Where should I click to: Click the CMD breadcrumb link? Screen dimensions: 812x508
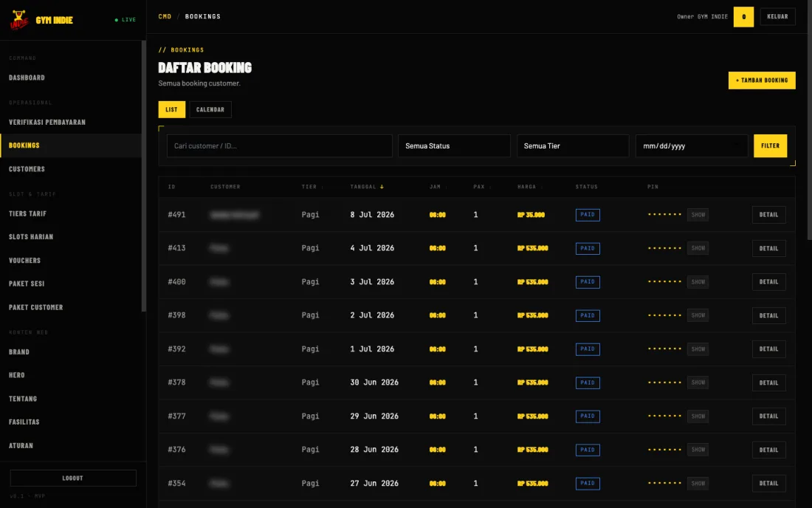point(165,16)
